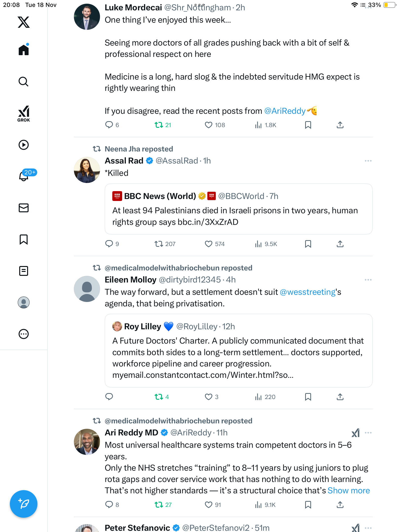
Task: Open more options on Eileen Molloy's post
Action: (368, 280)
